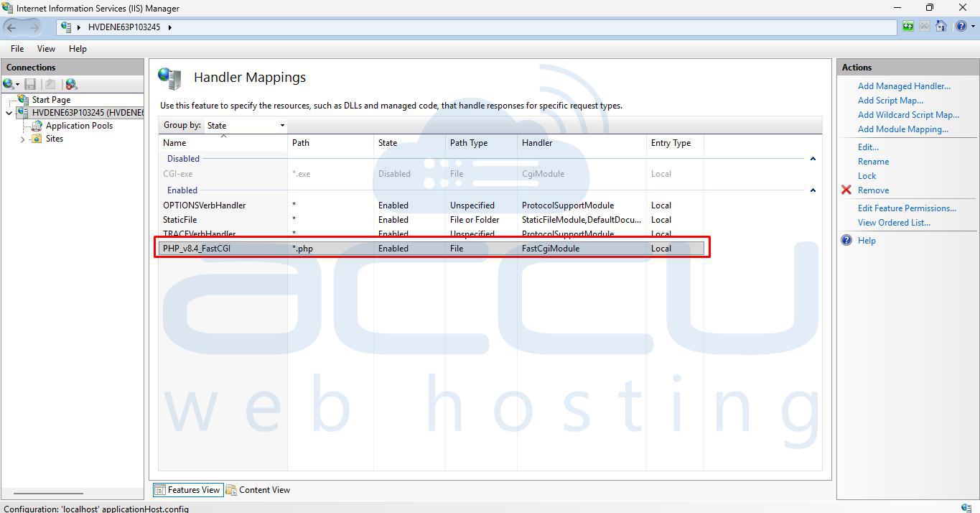This screenshot has width=980, height=513.
Task: Collapse the Enabled handler group
Action: (812, 190)
